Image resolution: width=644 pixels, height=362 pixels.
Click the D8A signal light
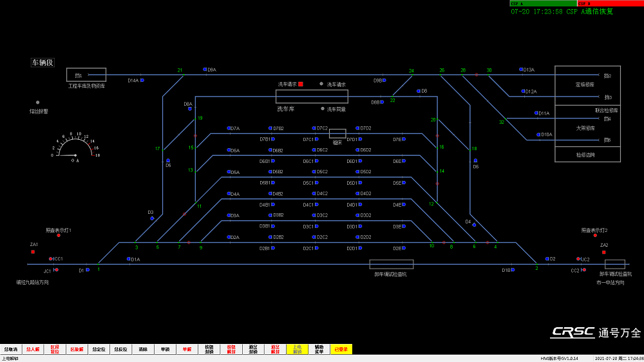coord(190,109)
